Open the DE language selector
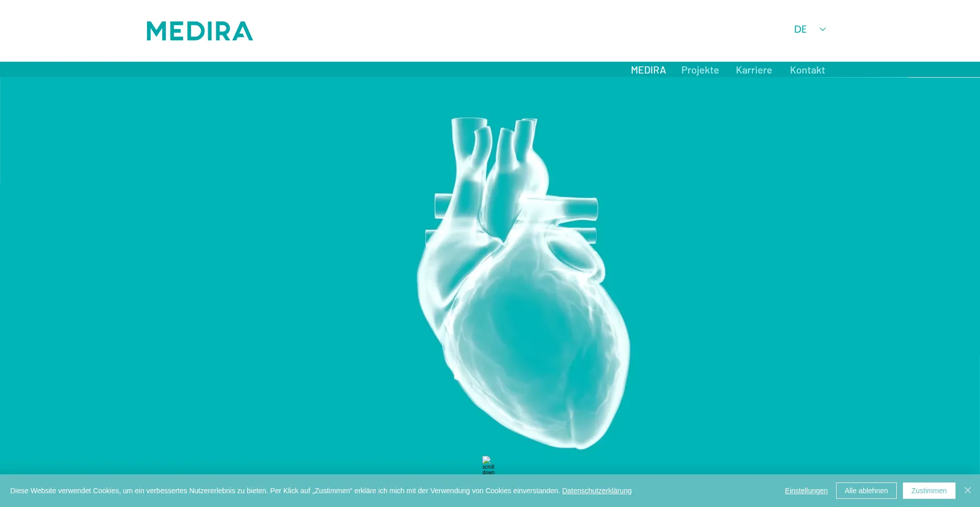This screenshot has width=980, height=507. (800, 29)
